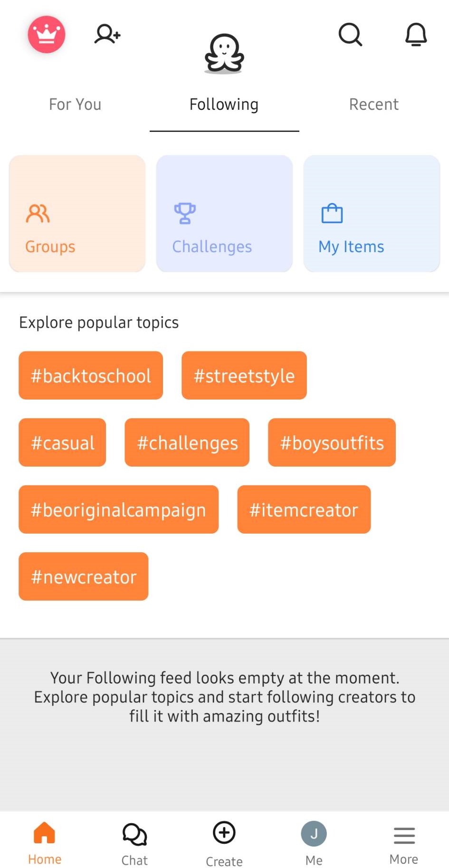
Task: Select the #streetstyle hashtag chip
Action: (x=244, y=375)
